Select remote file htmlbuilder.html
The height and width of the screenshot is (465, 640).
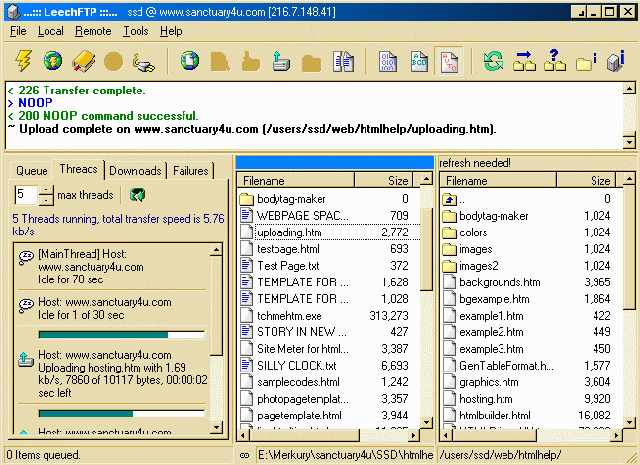(x=532, y=415)
